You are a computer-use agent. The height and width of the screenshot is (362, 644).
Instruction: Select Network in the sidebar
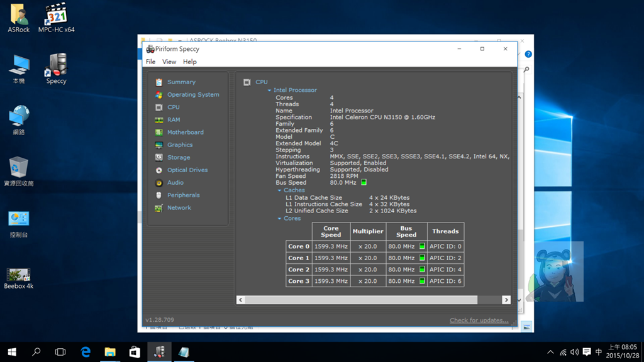pos(179,208)
